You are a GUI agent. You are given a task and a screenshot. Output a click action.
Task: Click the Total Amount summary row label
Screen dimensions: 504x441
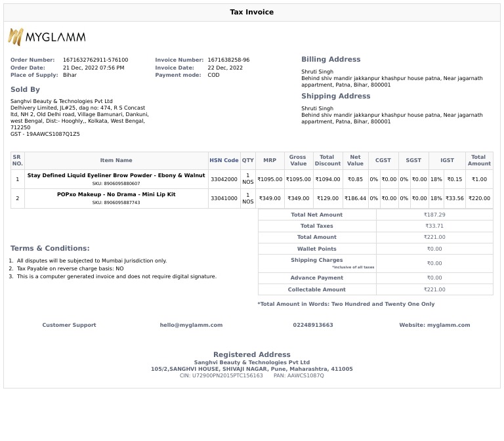[316, 237]
